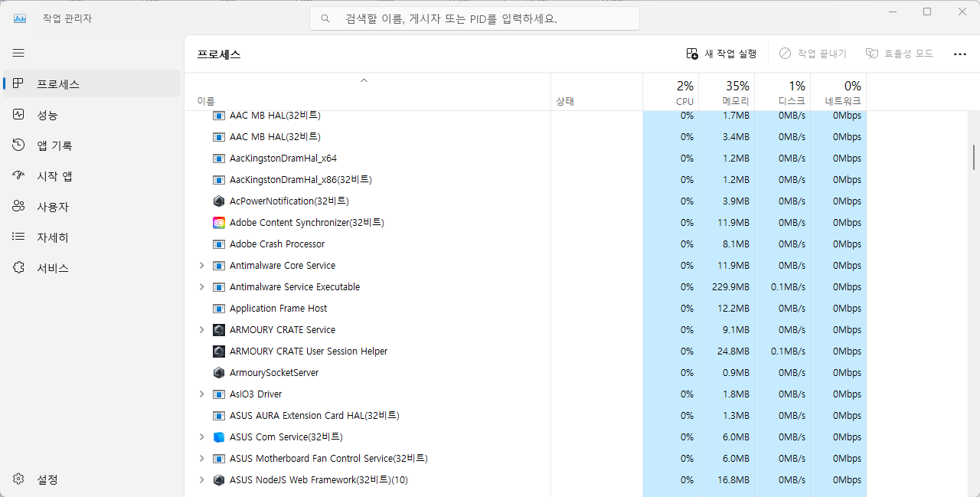
Task: Expand Antimalware Service Executable group
Action: tap(202, 287)
